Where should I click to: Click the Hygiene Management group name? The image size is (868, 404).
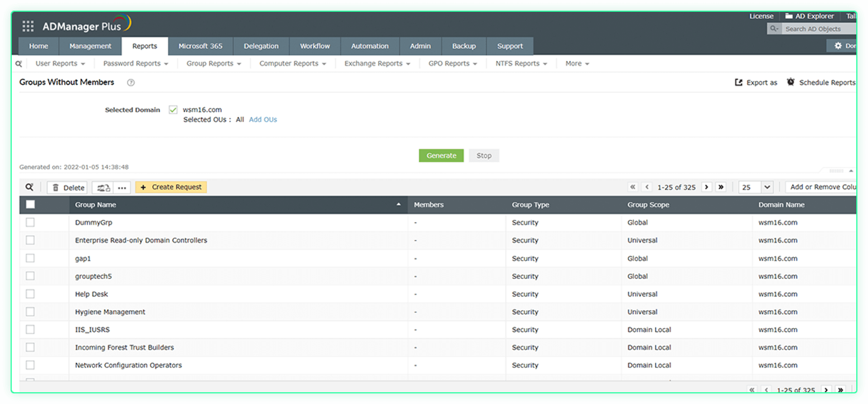[110, 312]
